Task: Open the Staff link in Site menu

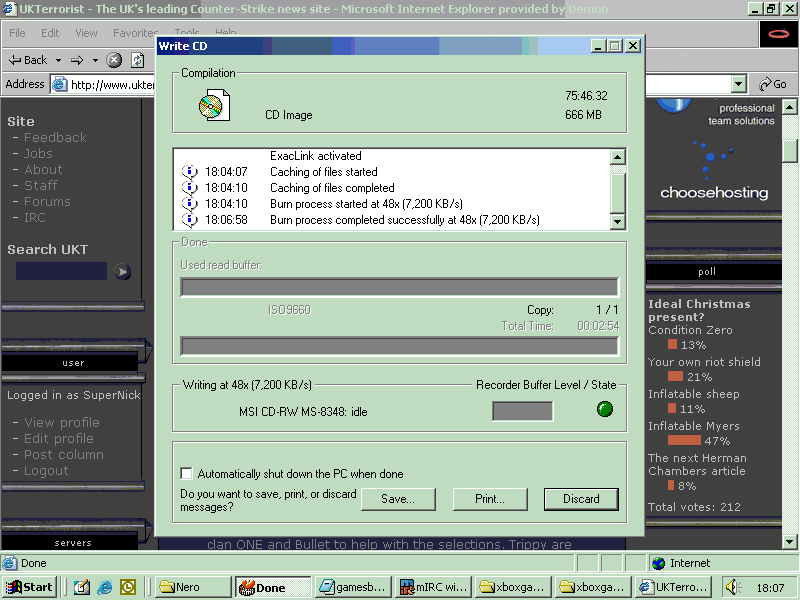Action: click(41, 186)
